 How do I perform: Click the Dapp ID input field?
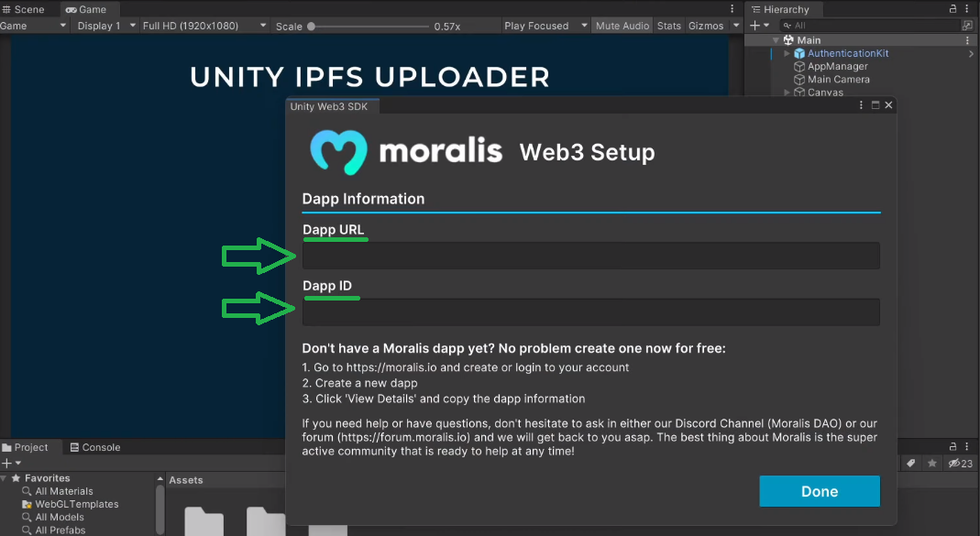pyautogui.click(x=590, y=312)
